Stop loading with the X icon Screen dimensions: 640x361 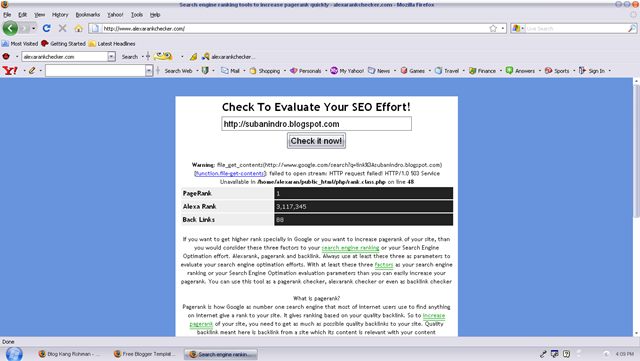point(62,28)
